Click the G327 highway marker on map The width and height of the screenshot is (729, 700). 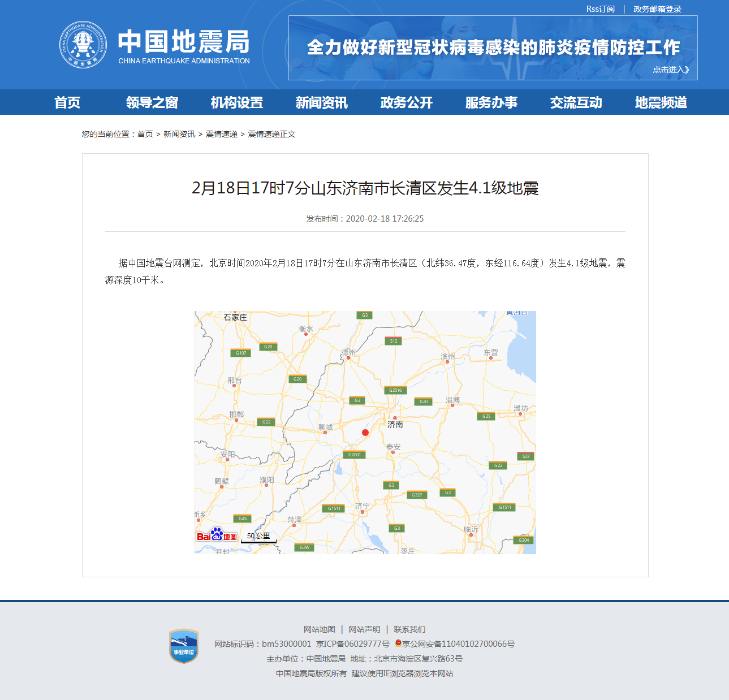(417, 495)
